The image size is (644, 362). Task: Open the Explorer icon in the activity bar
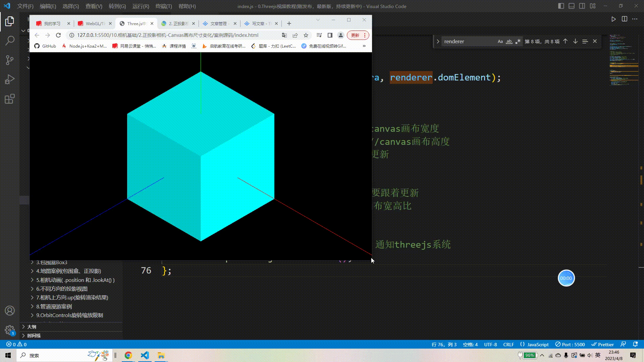[9, 21]
